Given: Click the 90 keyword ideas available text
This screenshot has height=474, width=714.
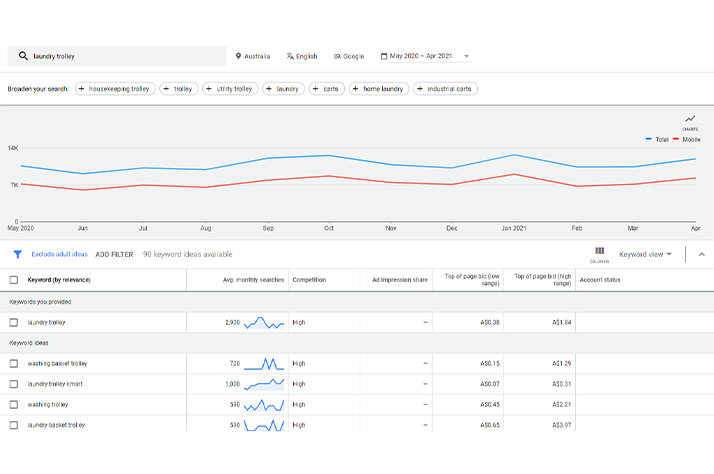Looking at the screenshot, I should click(x=188, y=254).
